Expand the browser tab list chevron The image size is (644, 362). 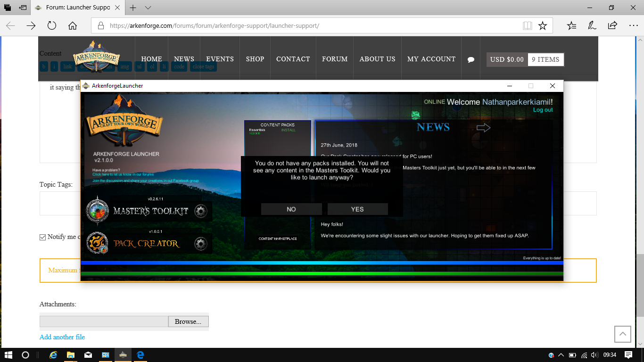[x=148, y=8]
